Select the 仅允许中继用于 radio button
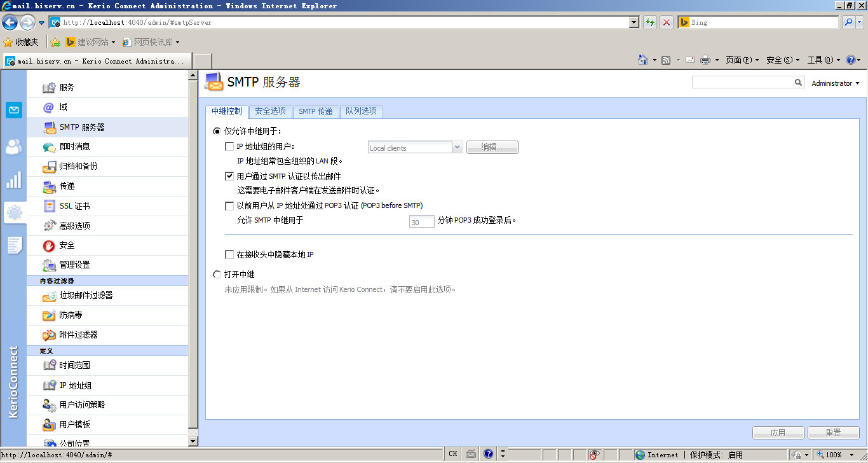Viewport: 868px width, 463px height. [x=217, y=131]
